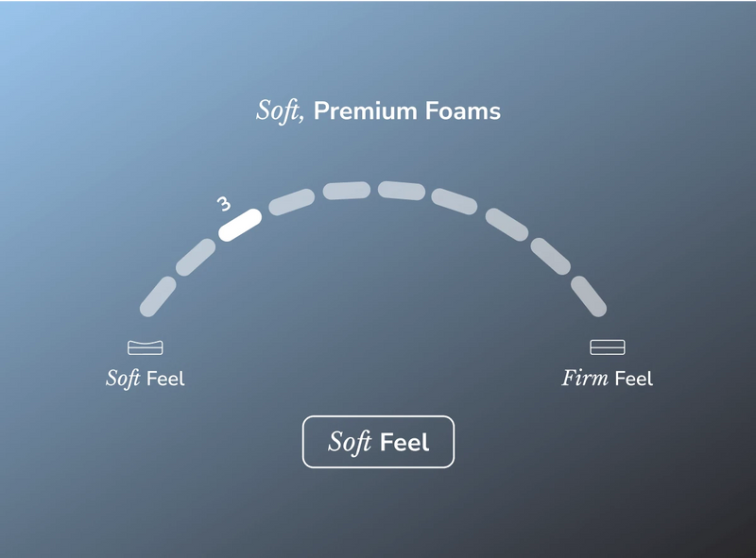Select the ninth segment, second from Firm end
This screenshot has height=558, width=756.
tap(551, 257)
